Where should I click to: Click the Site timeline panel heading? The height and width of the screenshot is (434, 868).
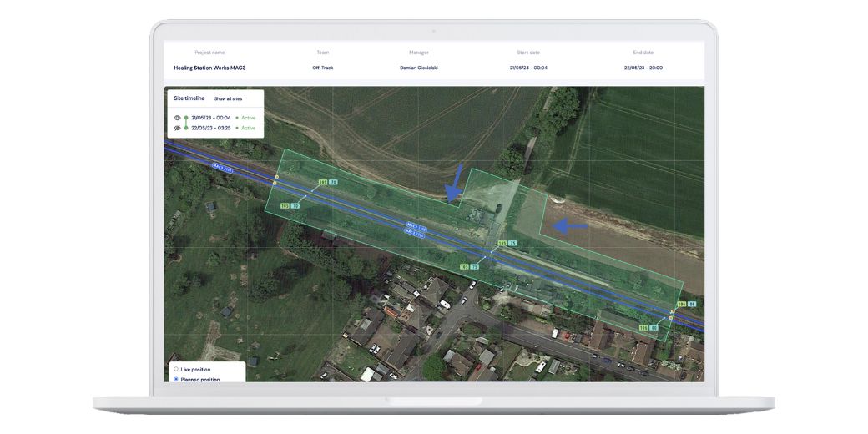point(189,98)
